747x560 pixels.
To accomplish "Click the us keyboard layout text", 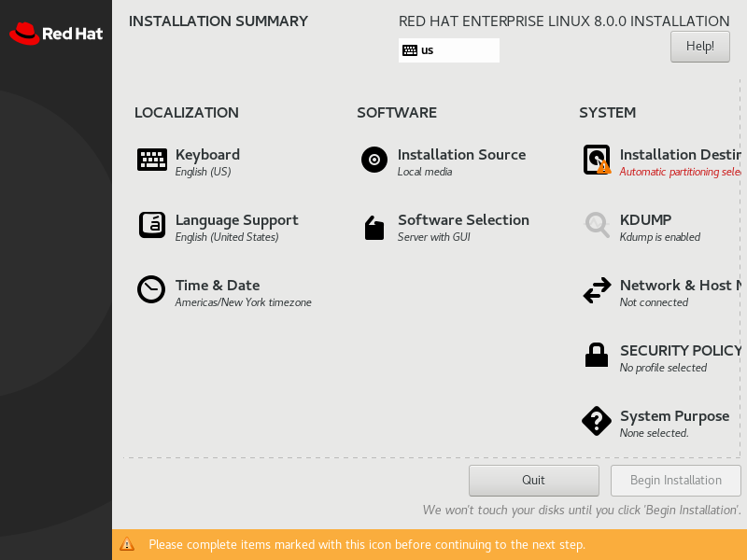I will [428, 50].
